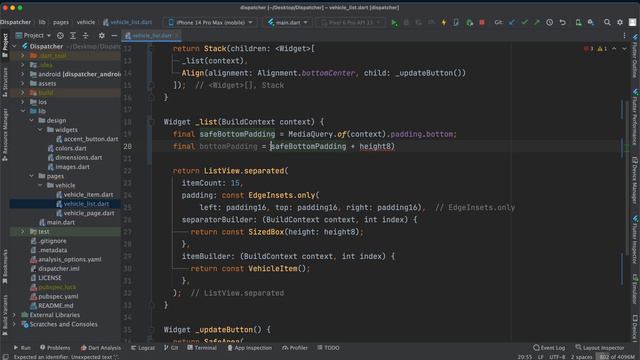The height and width of the screenshot is (360, 640).
Task: Open the Dart Analysis tool window tab
Action: coord(100,348)
